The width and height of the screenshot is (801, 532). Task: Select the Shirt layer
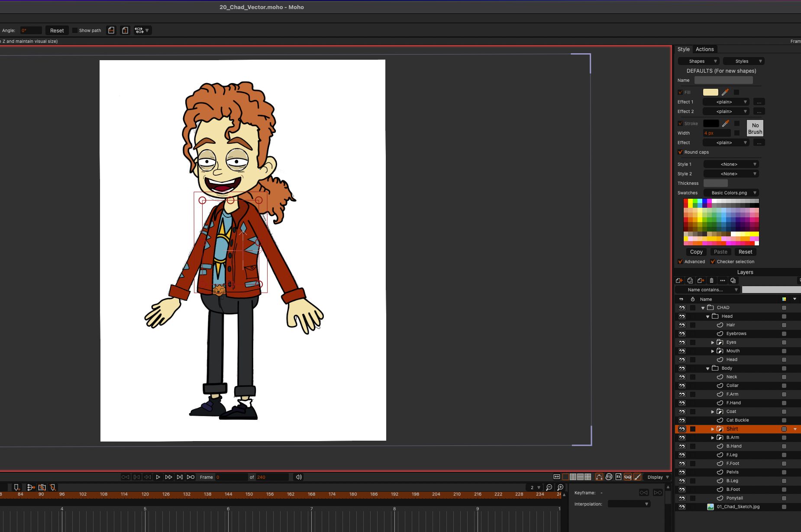coord(738,429)
